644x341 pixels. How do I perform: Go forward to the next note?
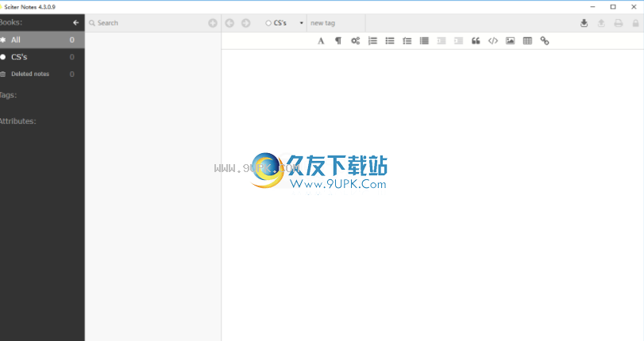245,23
